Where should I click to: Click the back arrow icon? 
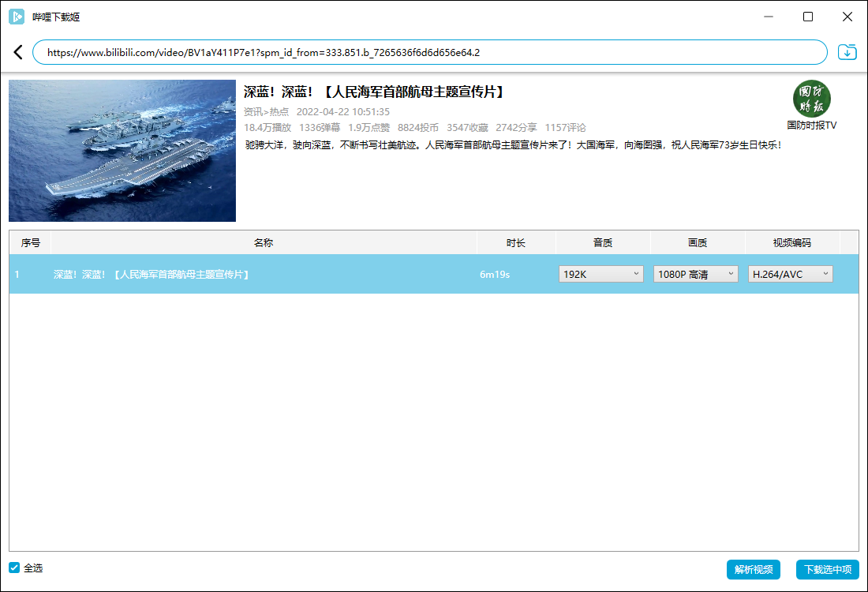click(18, 52)
